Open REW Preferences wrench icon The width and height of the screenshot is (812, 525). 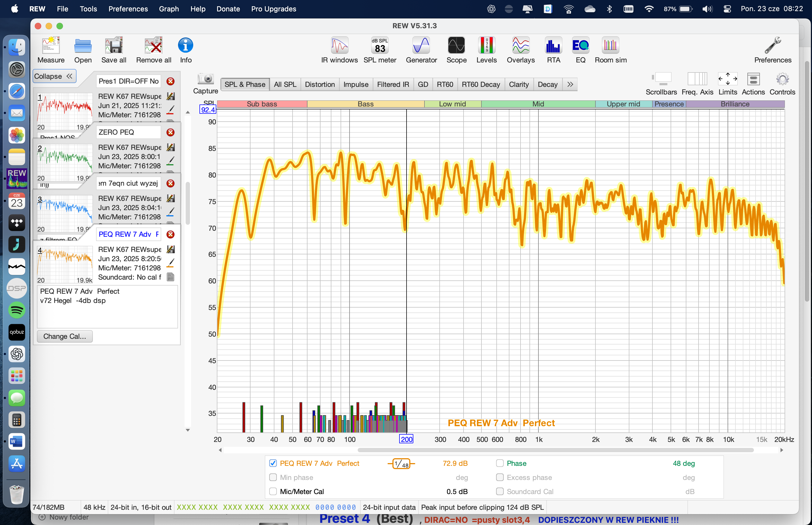pos(772,50)
